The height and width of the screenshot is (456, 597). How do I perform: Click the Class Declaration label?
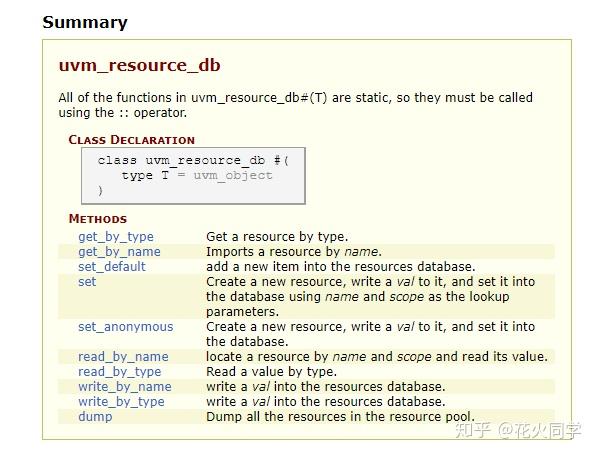(132, 140)
